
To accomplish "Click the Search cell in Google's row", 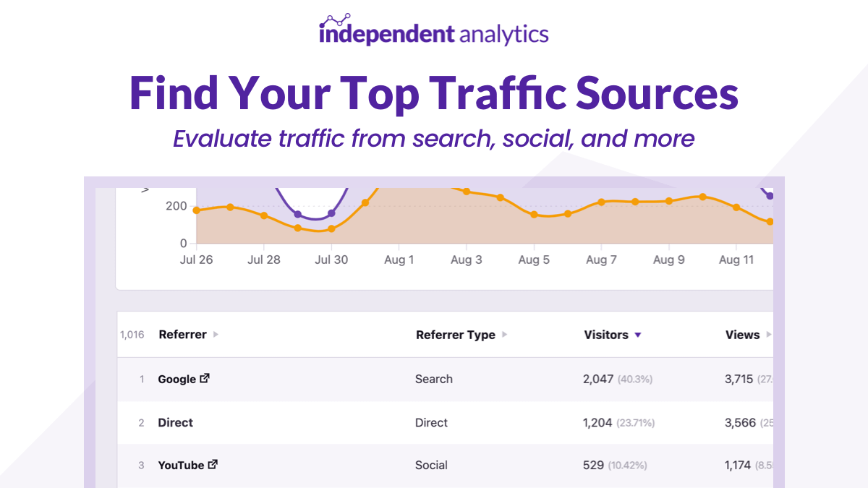I will point(434,378).
